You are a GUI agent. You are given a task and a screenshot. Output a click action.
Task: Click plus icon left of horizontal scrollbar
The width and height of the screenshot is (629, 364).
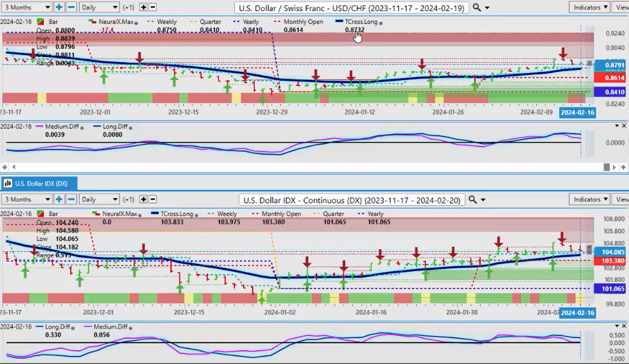(4, 167)
